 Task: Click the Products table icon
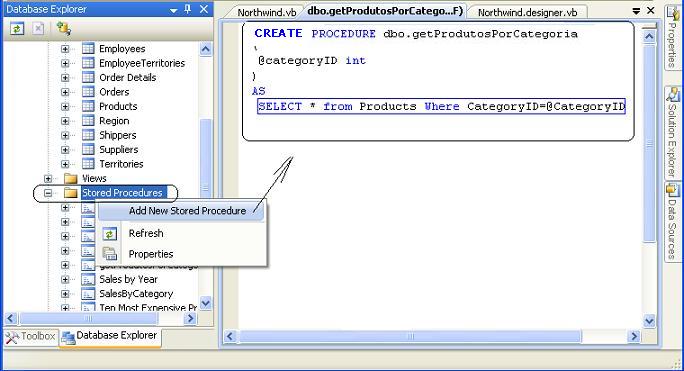[x=88, y=106]
